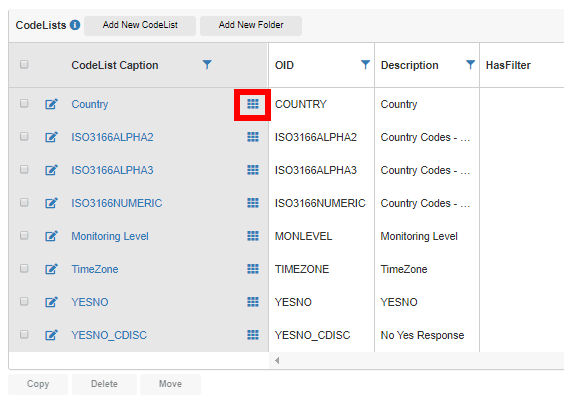Edit the ISO3166NUMERIC codelist via pencil icon

pyautogui.click(x=51, y=203)
